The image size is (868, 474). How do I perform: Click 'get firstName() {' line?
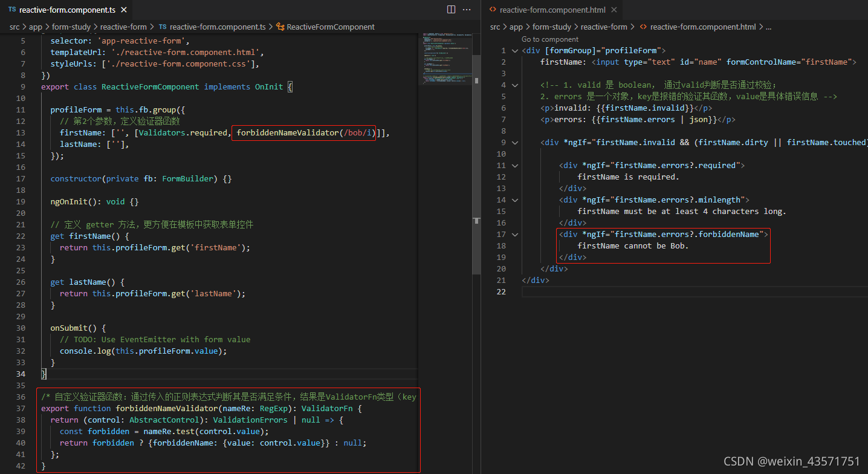pos(89,236)
